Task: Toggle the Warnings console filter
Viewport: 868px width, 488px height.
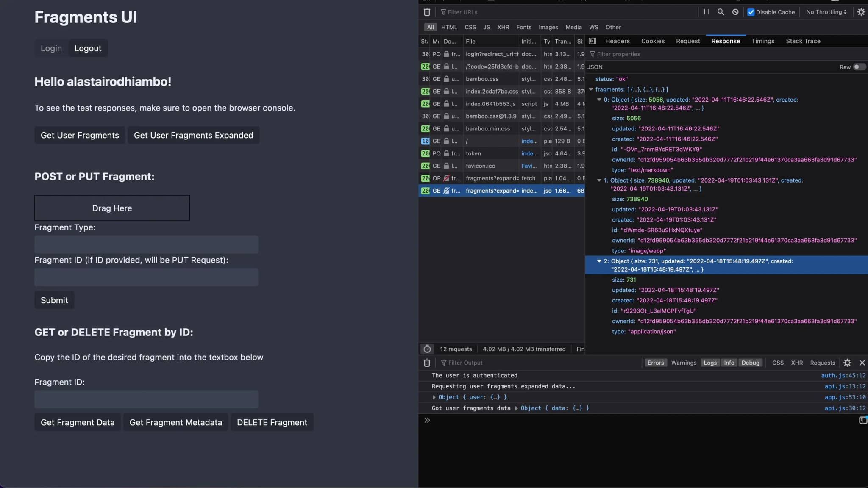Action: tap(684, 363)
